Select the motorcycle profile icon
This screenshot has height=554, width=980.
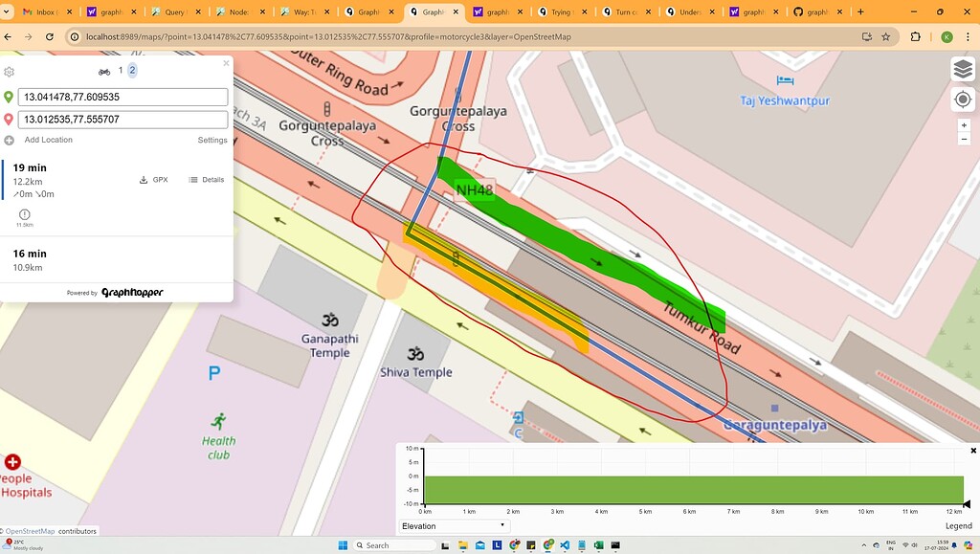(x=103, y=71)
